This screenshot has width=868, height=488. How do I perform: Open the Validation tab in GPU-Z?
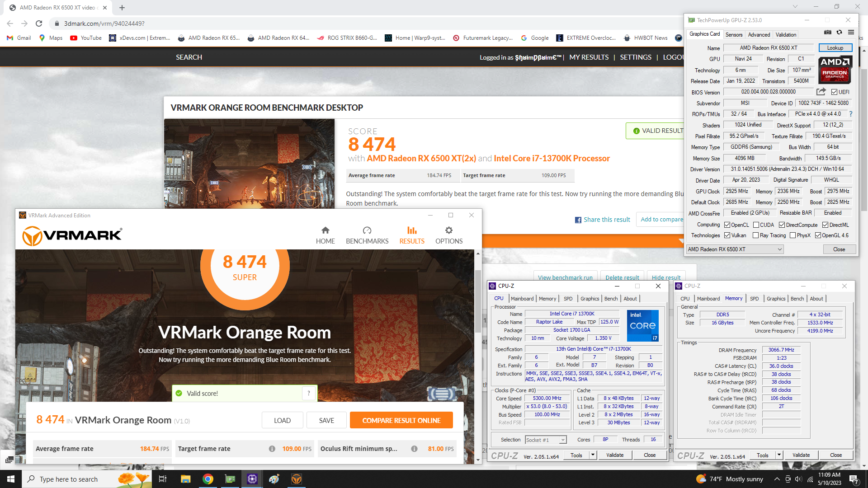point(786,35)
